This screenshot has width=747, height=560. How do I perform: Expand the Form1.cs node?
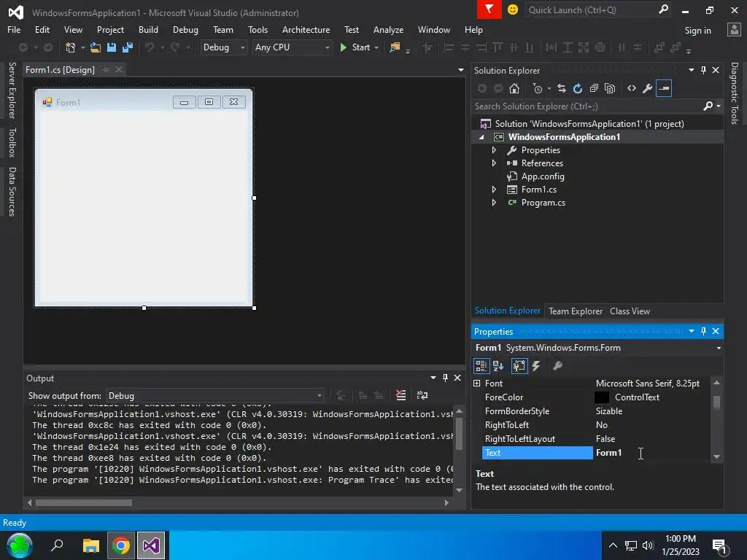[x=494, y=190]
